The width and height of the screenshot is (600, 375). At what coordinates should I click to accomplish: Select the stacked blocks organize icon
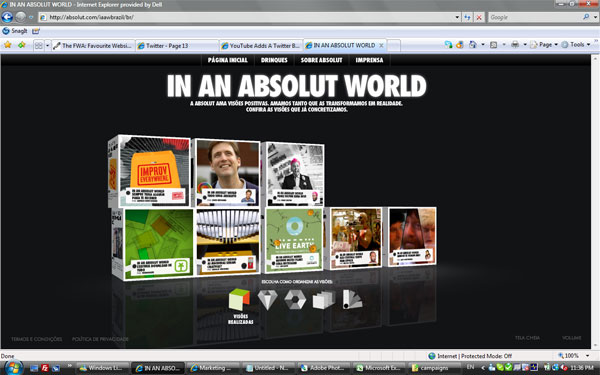pyautogui.click(x=324, y=300)
